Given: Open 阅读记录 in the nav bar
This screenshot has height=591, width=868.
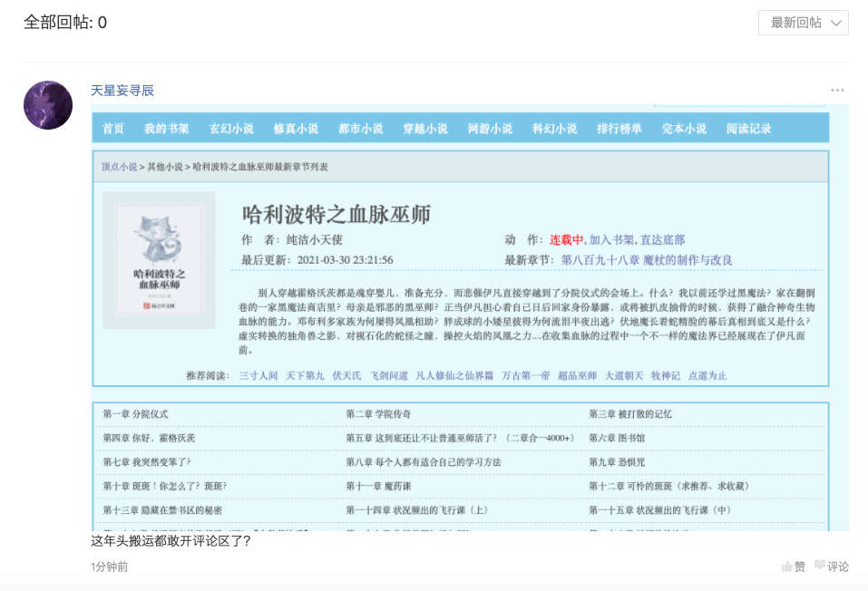Looking at the screenshot, I should [749, 129].
